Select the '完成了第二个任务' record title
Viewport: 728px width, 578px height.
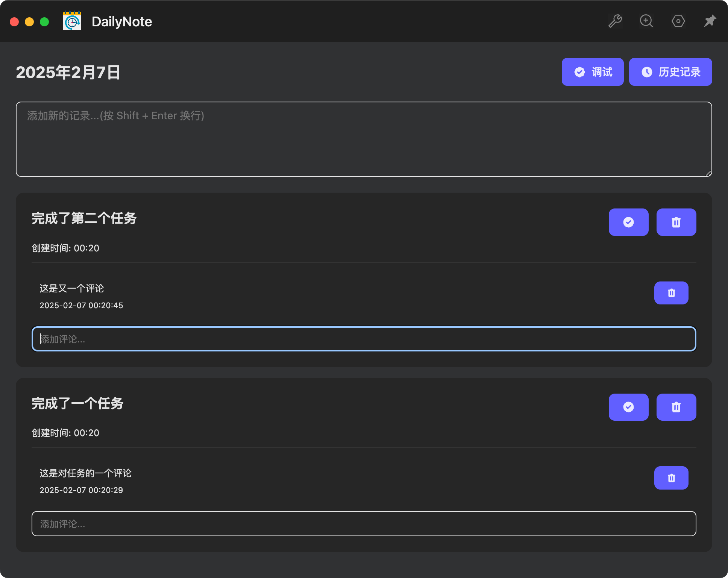[84, 218]
